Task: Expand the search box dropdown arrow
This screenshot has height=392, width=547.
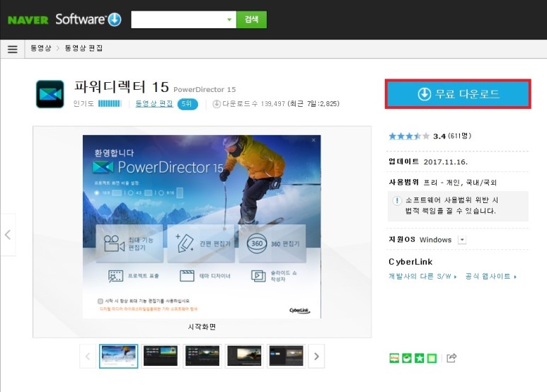Action: tap(229, 20)
